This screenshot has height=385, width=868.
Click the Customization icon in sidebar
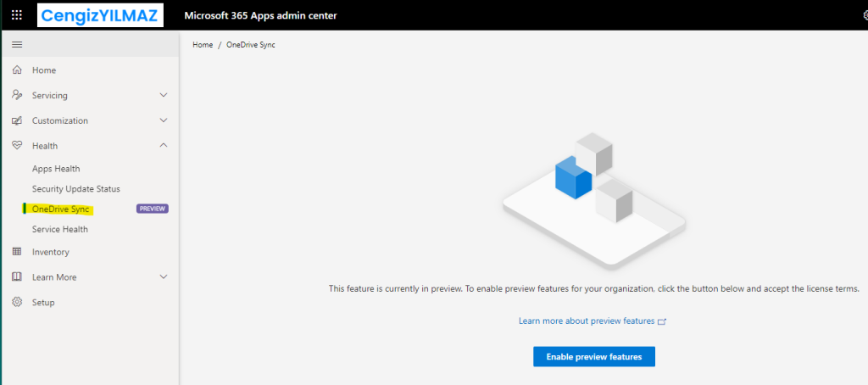pyautogui.click(x=16, y=121)
